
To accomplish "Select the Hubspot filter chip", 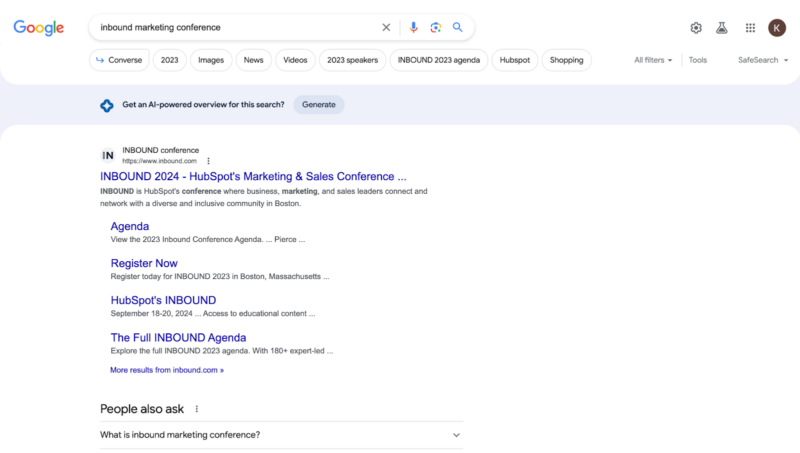I will tap(515, 60).
